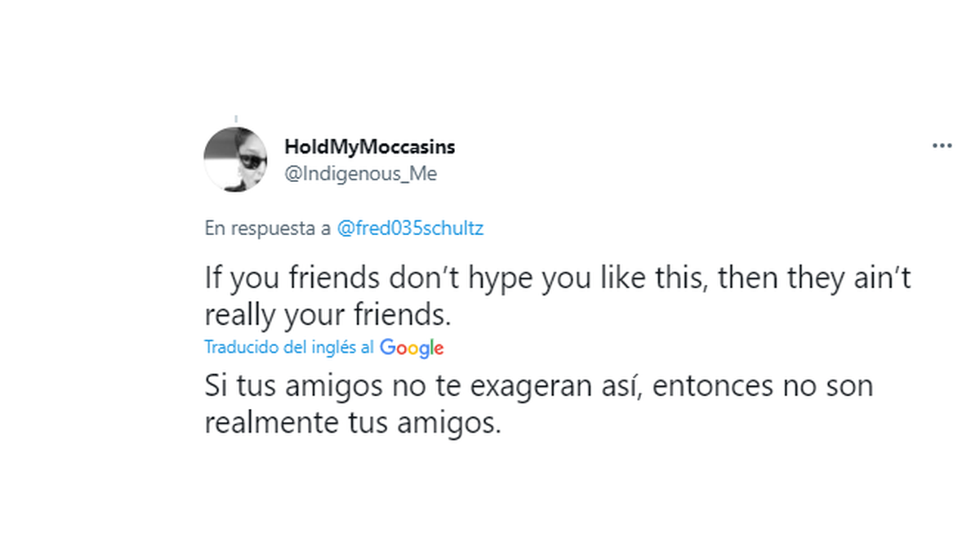Click the "En respuesta a" text
This screenshot has height=551, width=980.
click(268, 229)
